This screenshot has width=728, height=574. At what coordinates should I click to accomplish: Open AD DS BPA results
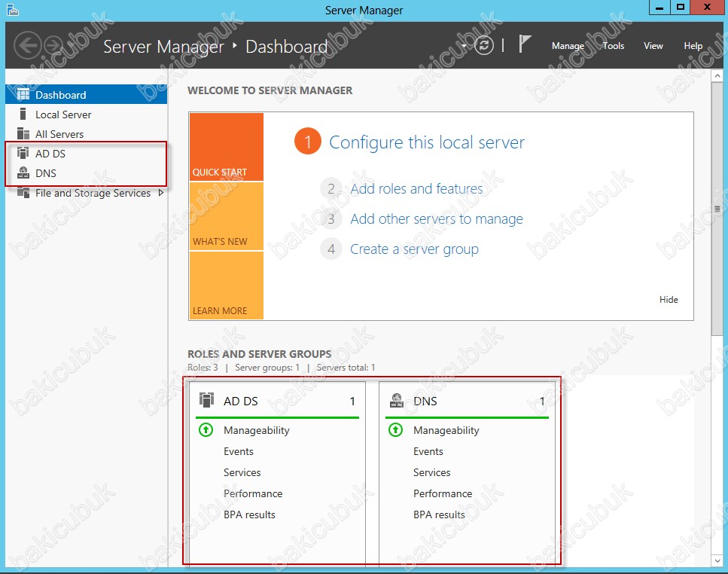(249, 514)
